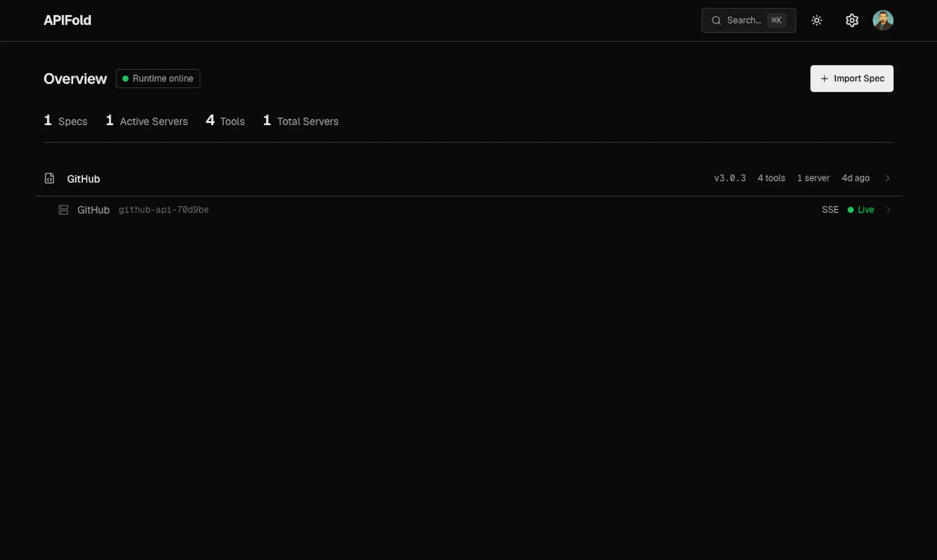Open the GitHub server entry

click(x=93, y=210)
